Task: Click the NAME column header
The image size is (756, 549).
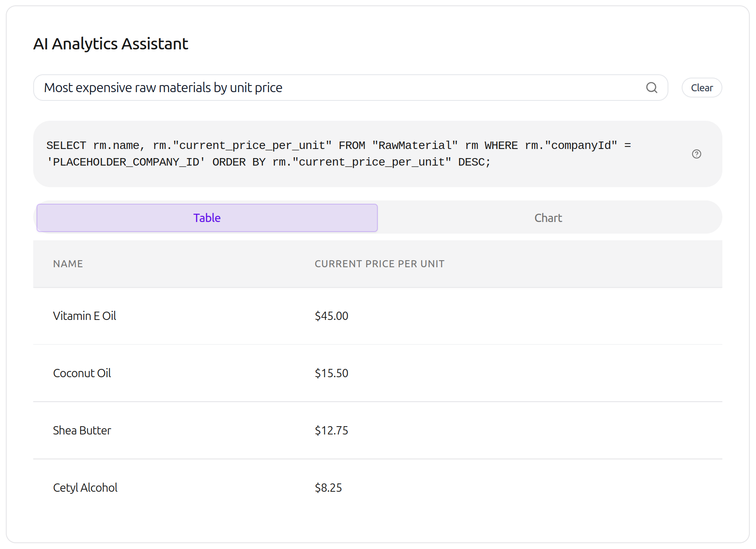Action: pyautogui.click(x=68, y=264)
